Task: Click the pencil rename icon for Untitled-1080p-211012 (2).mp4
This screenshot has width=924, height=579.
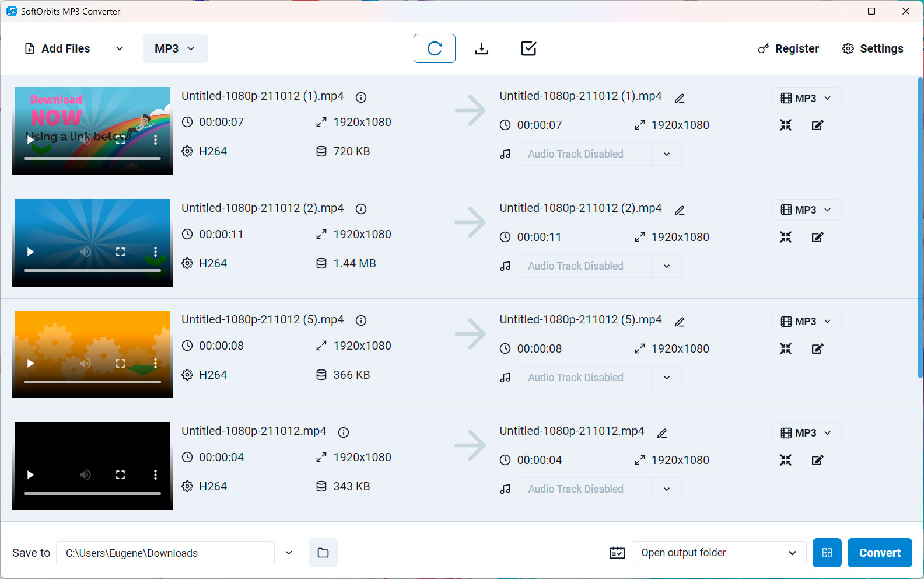Action: [680, 210]
